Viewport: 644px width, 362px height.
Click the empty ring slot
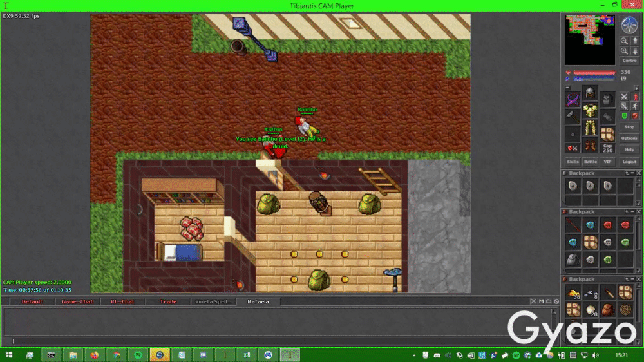click(573, 134)
